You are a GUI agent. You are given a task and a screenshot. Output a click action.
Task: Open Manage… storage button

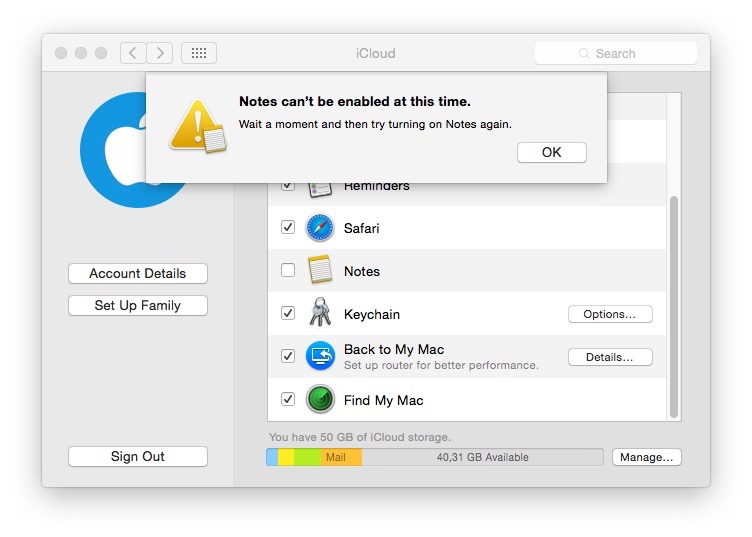pos(646,457)
